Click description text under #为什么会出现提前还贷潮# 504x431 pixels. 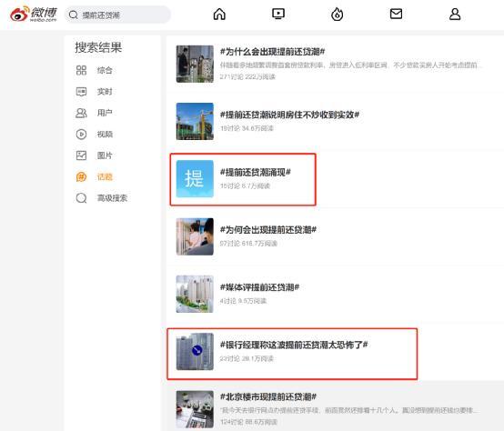click(x=351, y=65)
